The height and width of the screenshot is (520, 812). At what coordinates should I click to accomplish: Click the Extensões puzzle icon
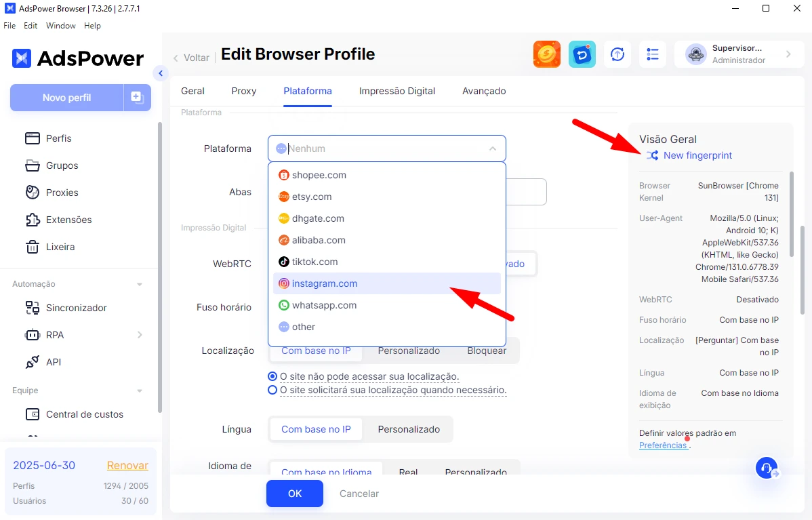[x=32, y=220]
